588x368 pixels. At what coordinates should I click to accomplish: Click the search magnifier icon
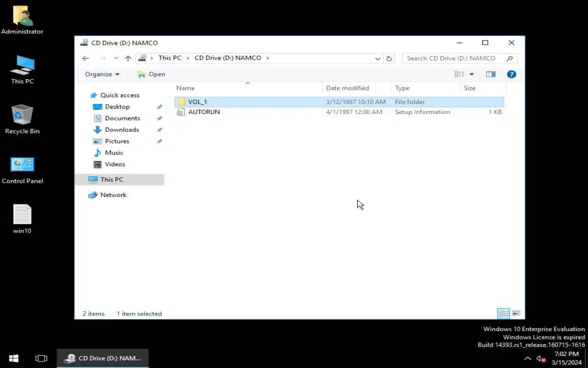click(509, 58)
